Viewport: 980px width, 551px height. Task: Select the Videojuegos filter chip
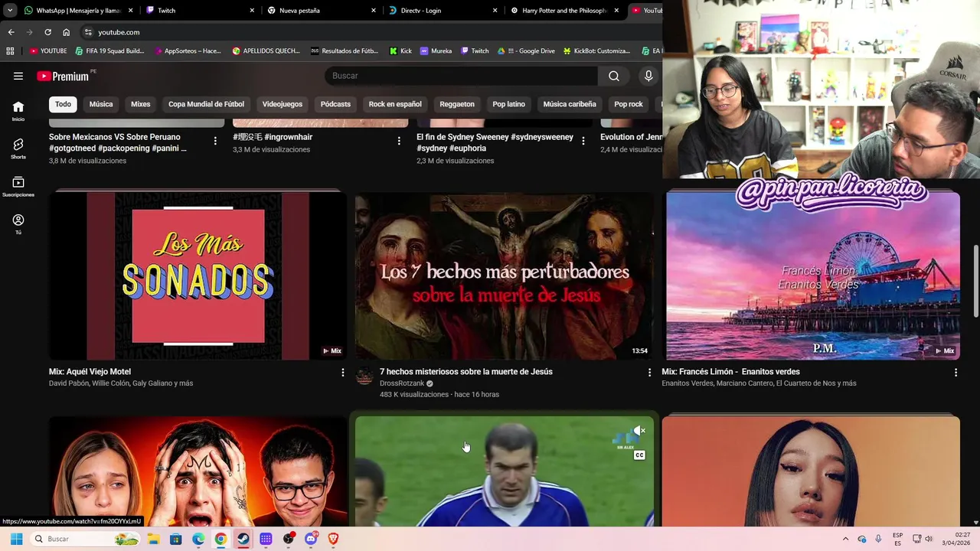coord(283,104)
